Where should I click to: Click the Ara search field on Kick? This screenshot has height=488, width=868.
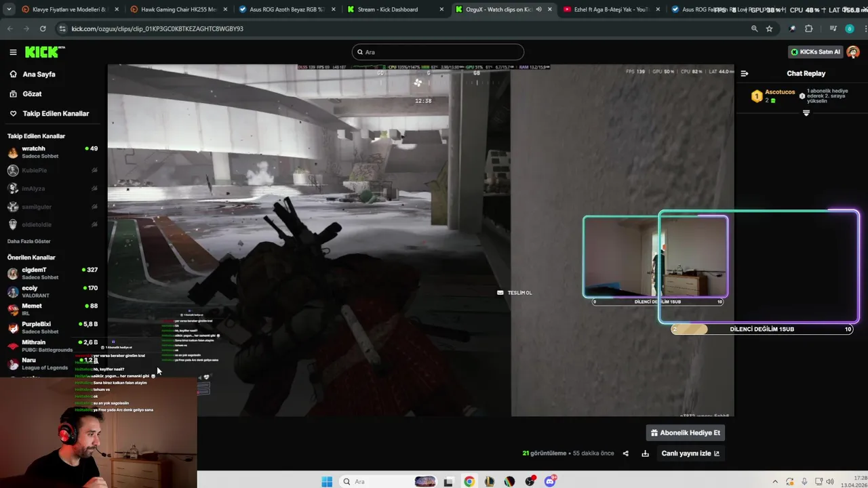438,52
